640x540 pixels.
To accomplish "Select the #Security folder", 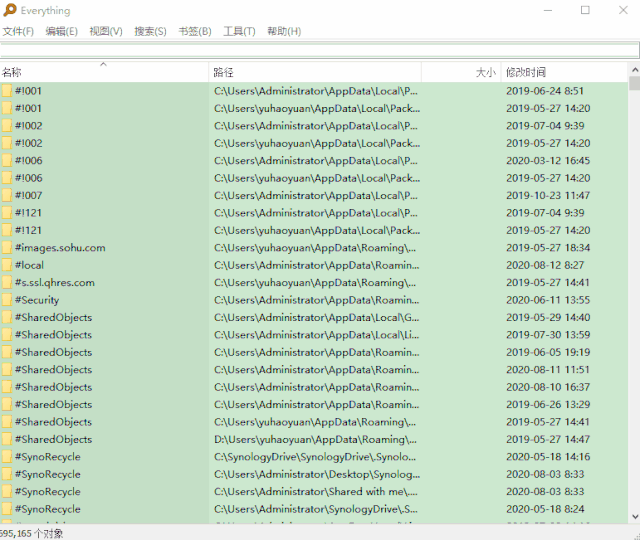I will pyautogui.click(x=314, y=300).
